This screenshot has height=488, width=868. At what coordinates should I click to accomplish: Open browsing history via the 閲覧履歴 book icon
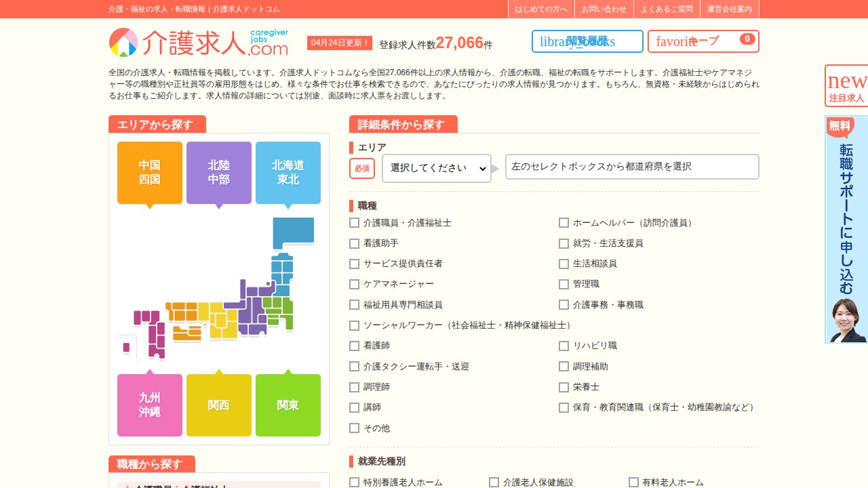tap(587, 41)
